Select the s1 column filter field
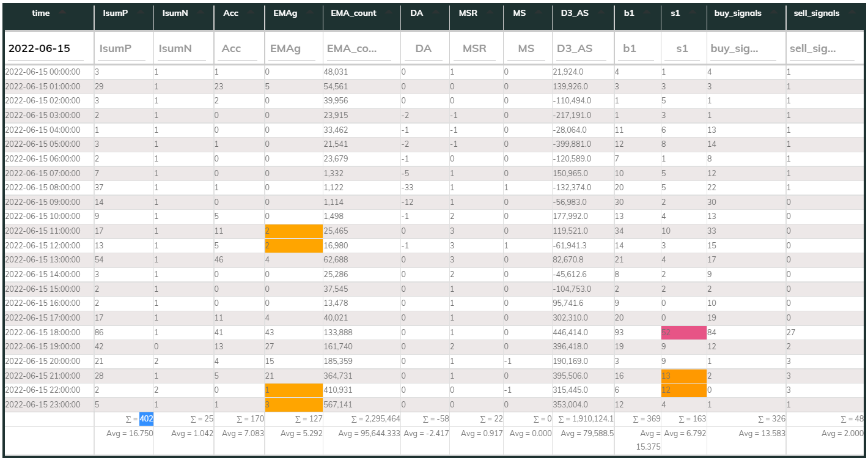Screen dimensions: 868x460 click(x=680, y=48)
